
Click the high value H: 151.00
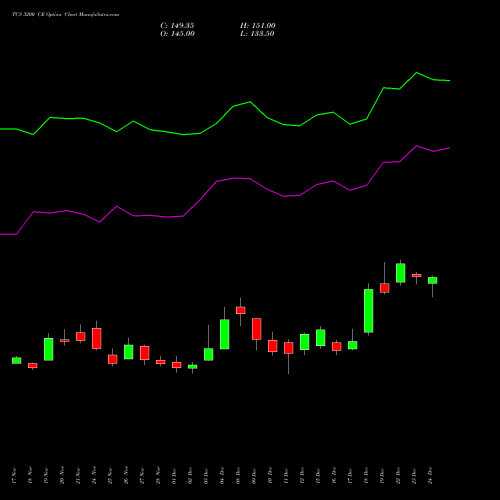click(258, 26)
